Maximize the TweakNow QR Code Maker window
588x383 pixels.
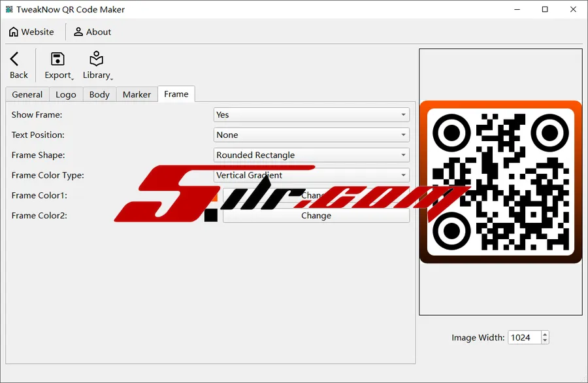click(545, 9)
